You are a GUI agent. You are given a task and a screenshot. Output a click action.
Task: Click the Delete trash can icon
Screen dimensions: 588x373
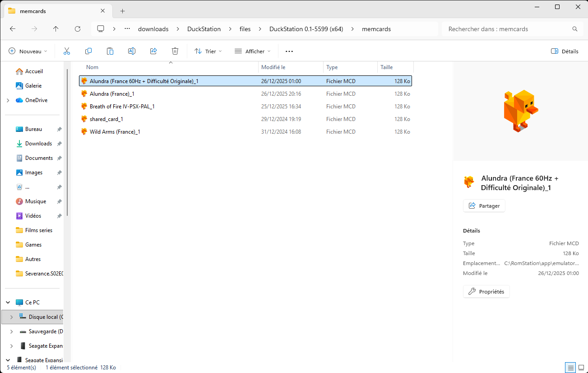(x=175, y=51)
